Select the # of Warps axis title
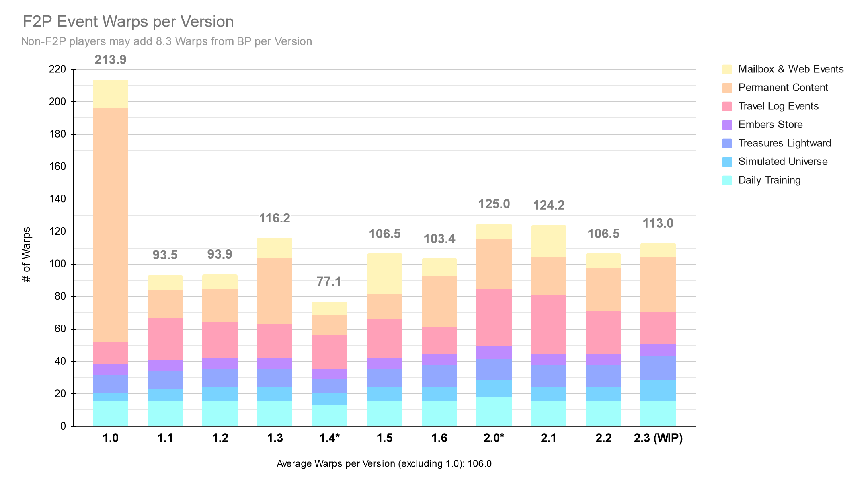This screenshot has width=868, height=477. pyautogui.click(x=26, y=255)
